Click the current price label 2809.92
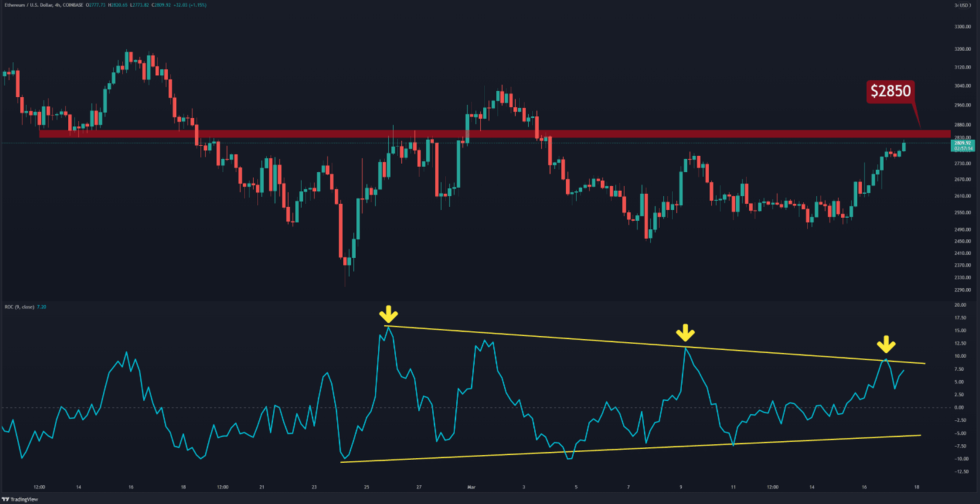The width and height of the screenshot is (980, 504). click(x=963, y=143)
